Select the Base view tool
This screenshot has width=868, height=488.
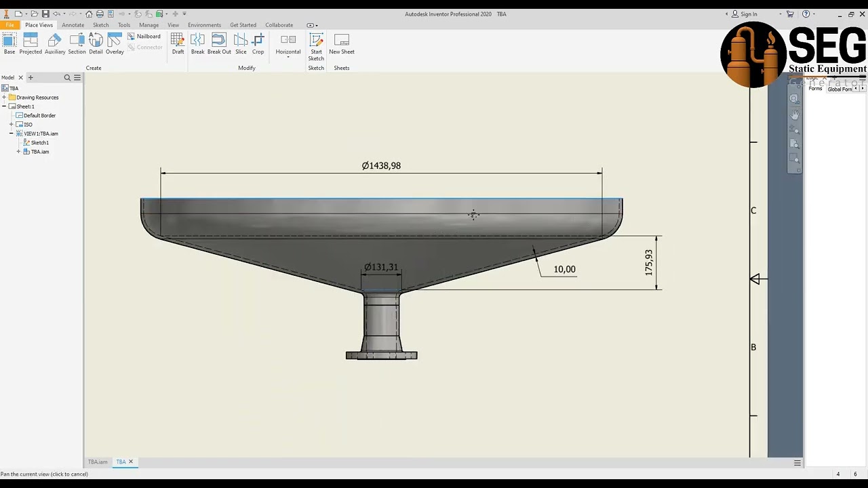(x=9, y=43)
